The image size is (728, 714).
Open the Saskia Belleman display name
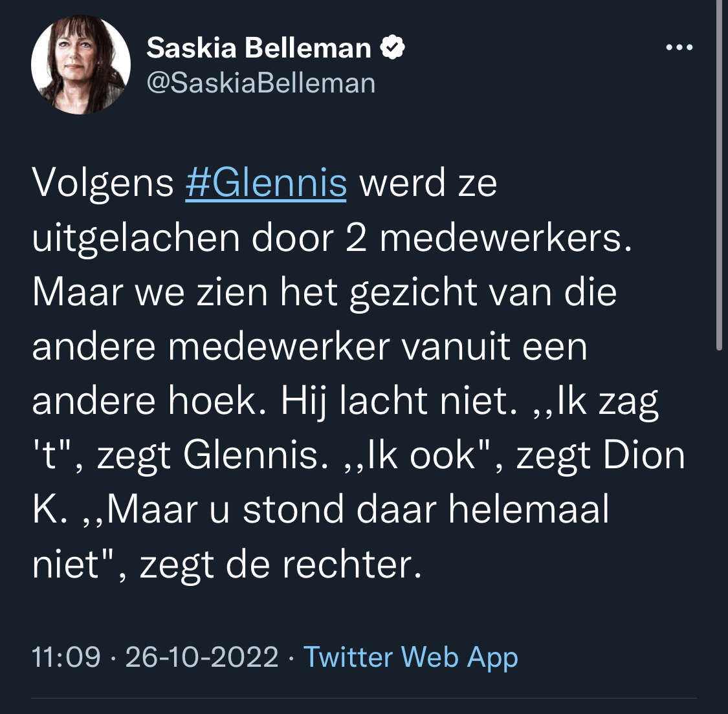[259, 48]
